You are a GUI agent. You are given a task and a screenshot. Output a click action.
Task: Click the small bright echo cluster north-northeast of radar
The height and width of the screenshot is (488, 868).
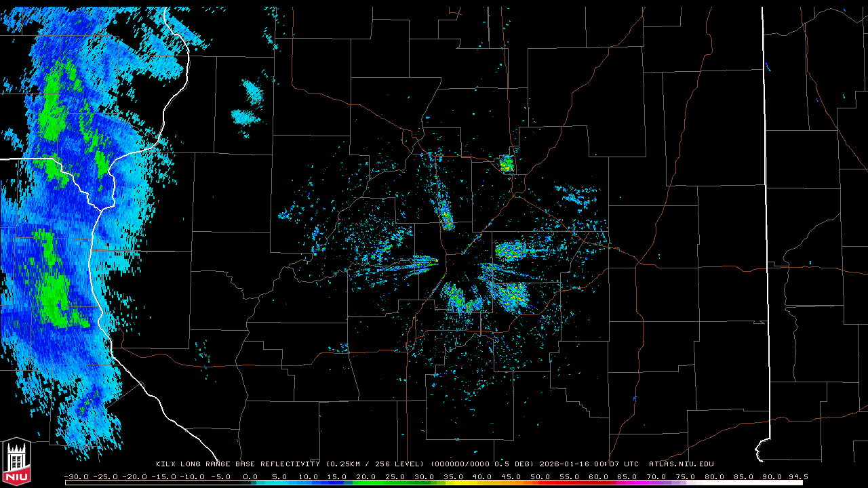(507, 163)
